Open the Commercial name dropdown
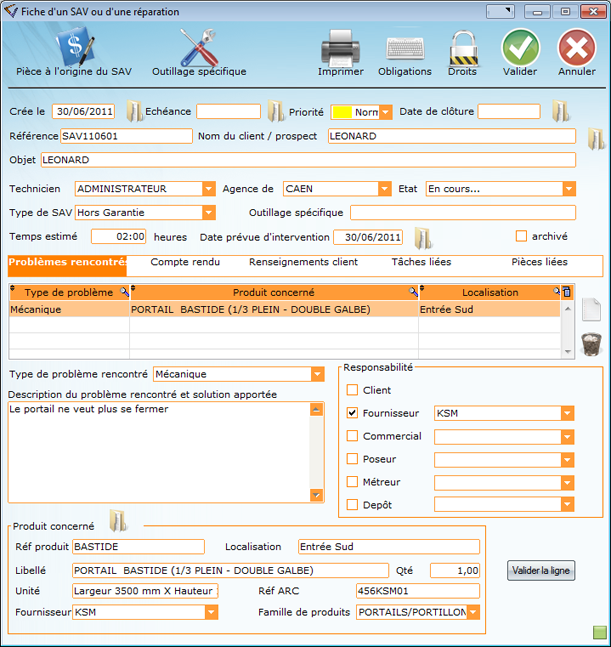The width and height of the screenshot is (611, 647). pos(567,437)
